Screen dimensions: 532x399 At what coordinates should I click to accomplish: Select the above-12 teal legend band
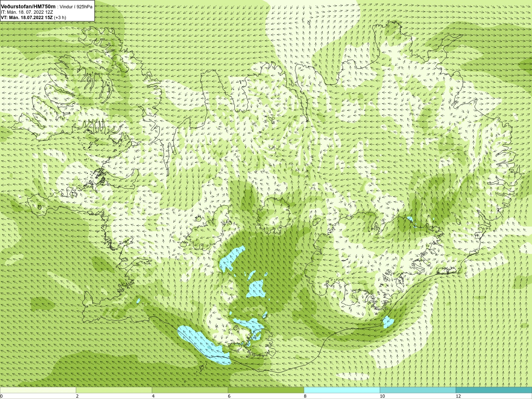coord(494,390)
